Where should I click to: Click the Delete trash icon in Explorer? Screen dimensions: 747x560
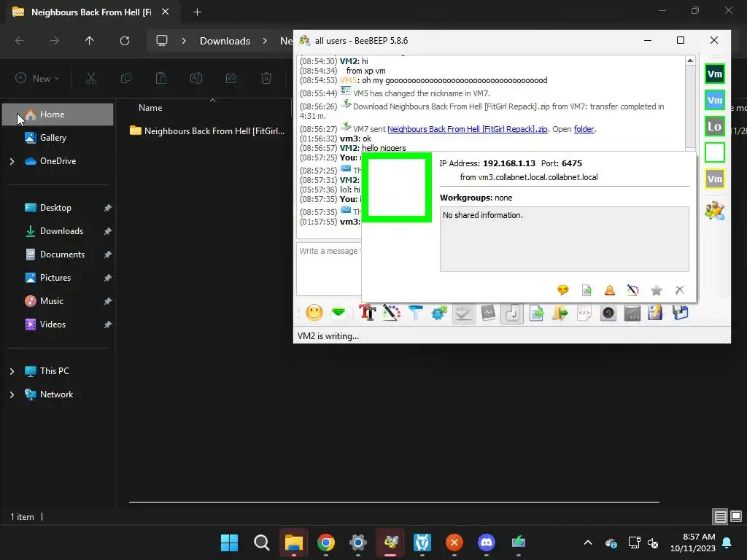tap(266, 78)
